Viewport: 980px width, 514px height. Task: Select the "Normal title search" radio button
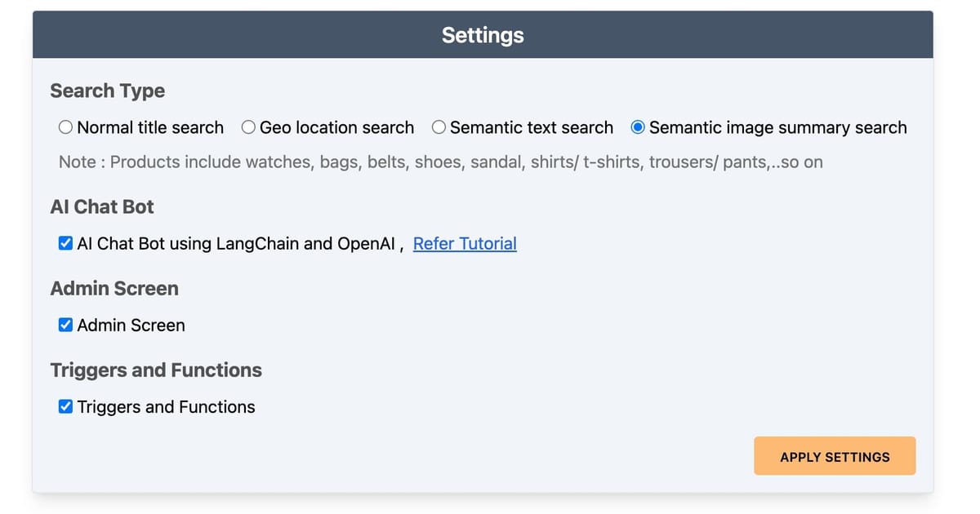pos(65,127)
